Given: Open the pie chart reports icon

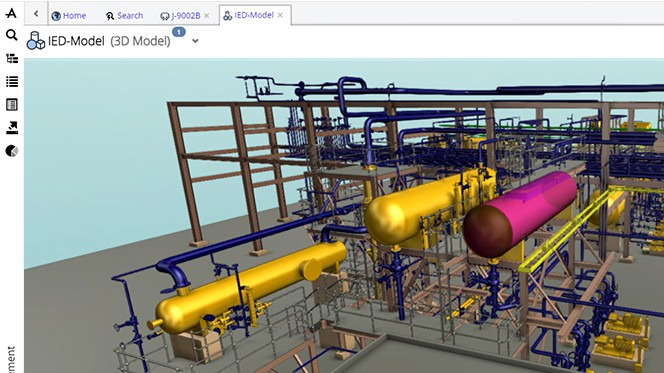Looking at the screenshot, I should point(12,151).
